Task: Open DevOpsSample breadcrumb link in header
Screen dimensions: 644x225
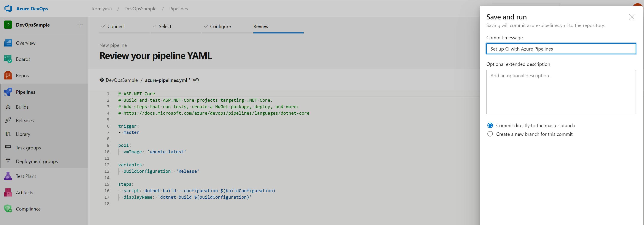Action: pyautogui.click(x=141, y=9)
